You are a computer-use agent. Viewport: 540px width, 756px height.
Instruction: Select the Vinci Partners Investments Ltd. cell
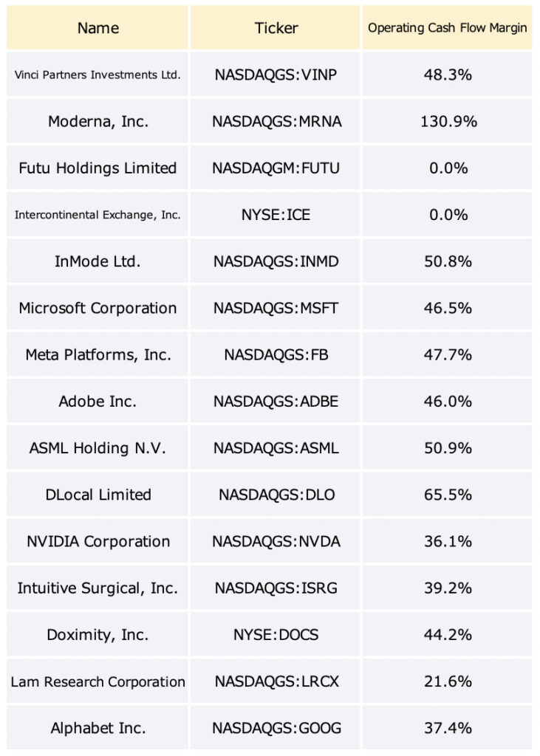click(x=98, y=75)
